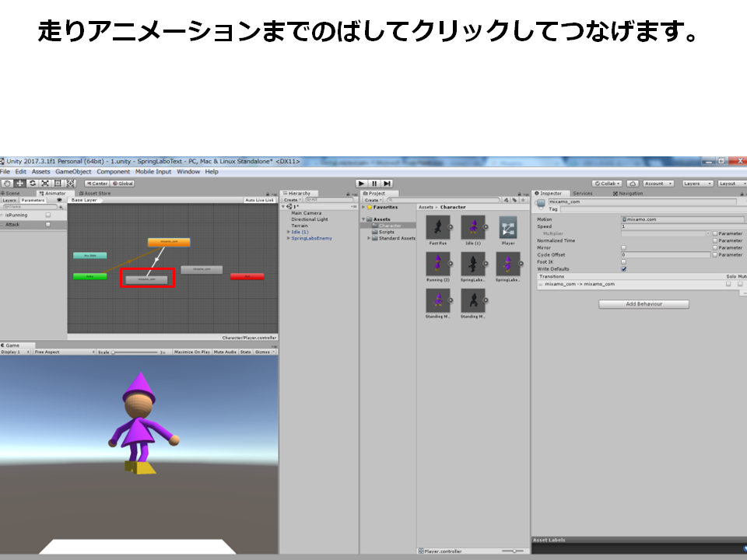Image resolution: width=747 pixels, height=560 pixels.
Task: Select the Move tool in the toolbar
Action: (20, 184)
